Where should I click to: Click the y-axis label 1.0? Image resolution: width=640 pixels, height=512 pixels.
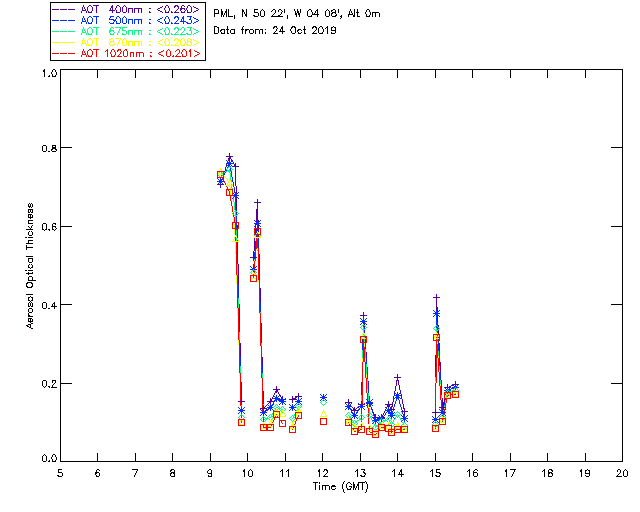click(x=49, y=73)
